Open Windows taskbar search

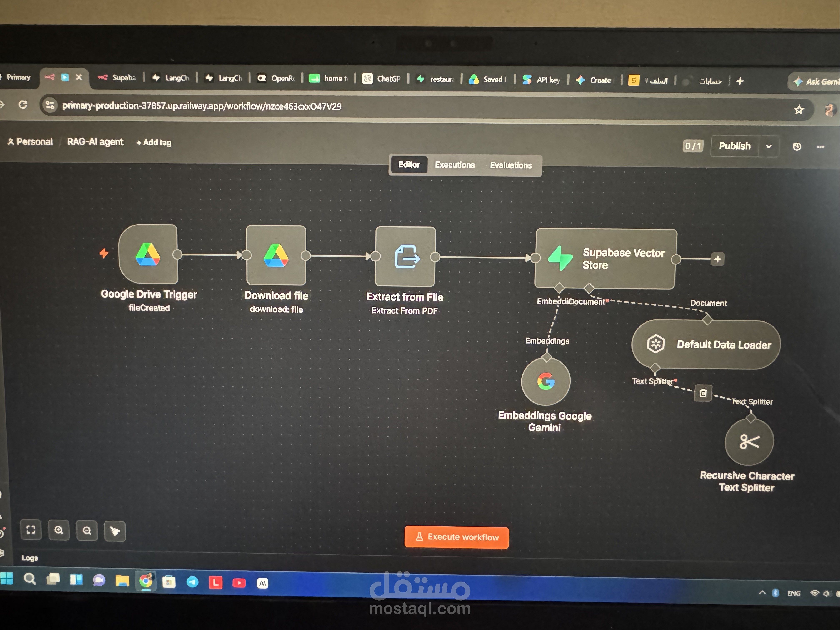(30, 579)
